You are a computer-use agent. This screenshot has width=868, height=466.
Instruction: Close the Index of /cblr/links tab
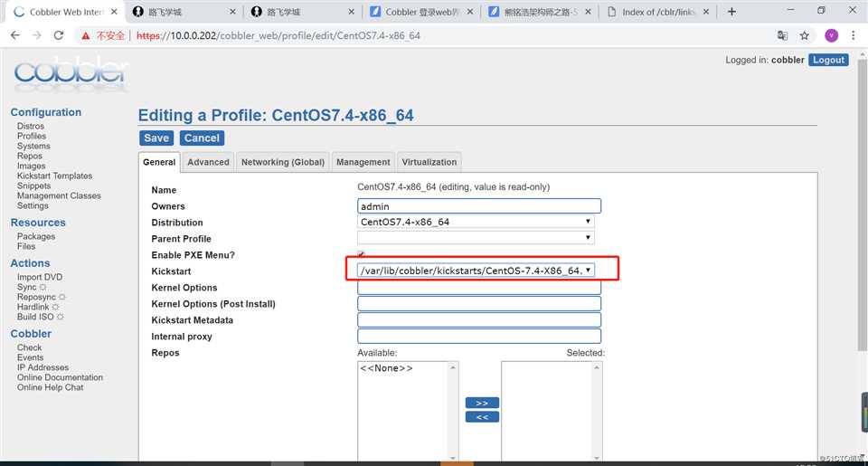(x=706, y=12)
